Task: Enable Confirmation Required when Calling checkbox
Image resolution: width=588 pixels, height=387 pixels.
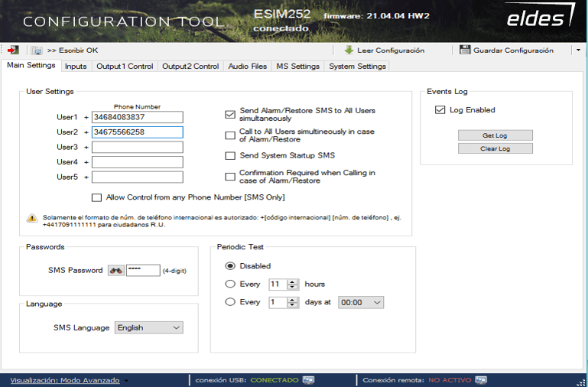Action: 230,177
